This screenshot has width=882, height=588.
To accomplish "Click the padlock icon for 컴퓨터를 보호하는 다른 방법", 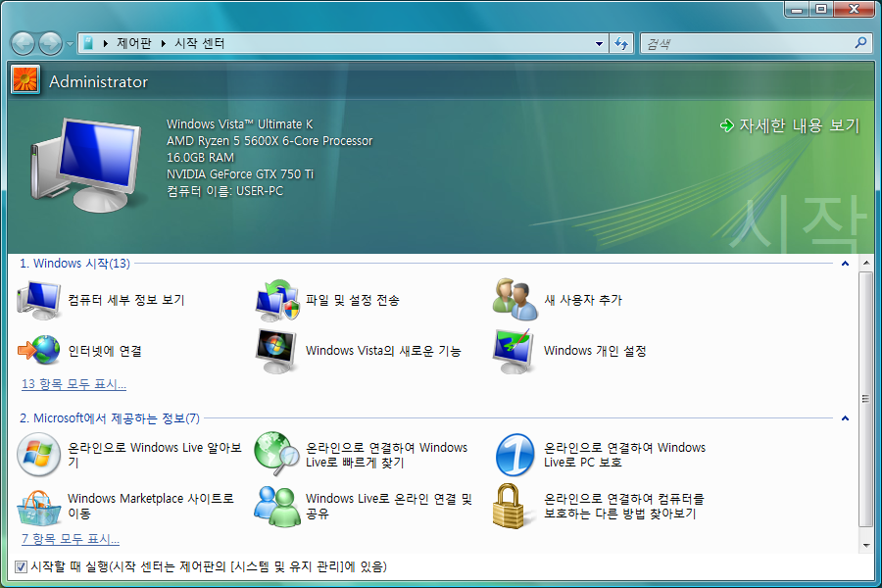I will coord(509,506).
